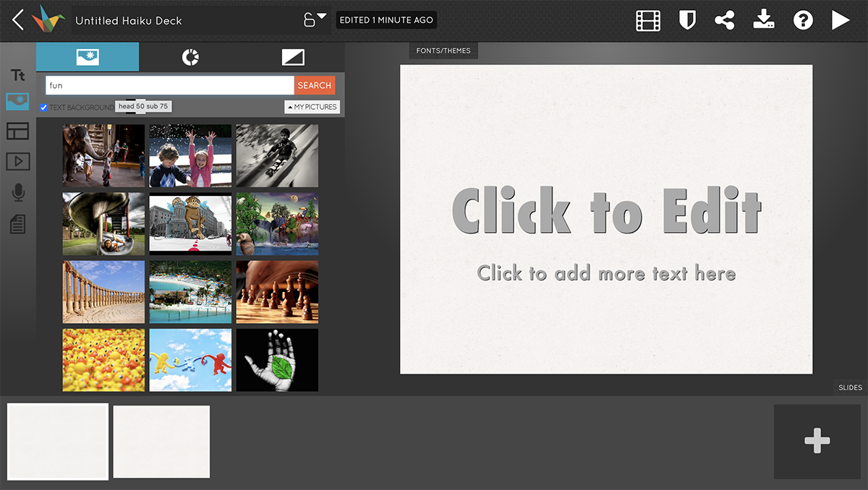
Task: Download the deck using export icon
Action: [x=764, y=20]
